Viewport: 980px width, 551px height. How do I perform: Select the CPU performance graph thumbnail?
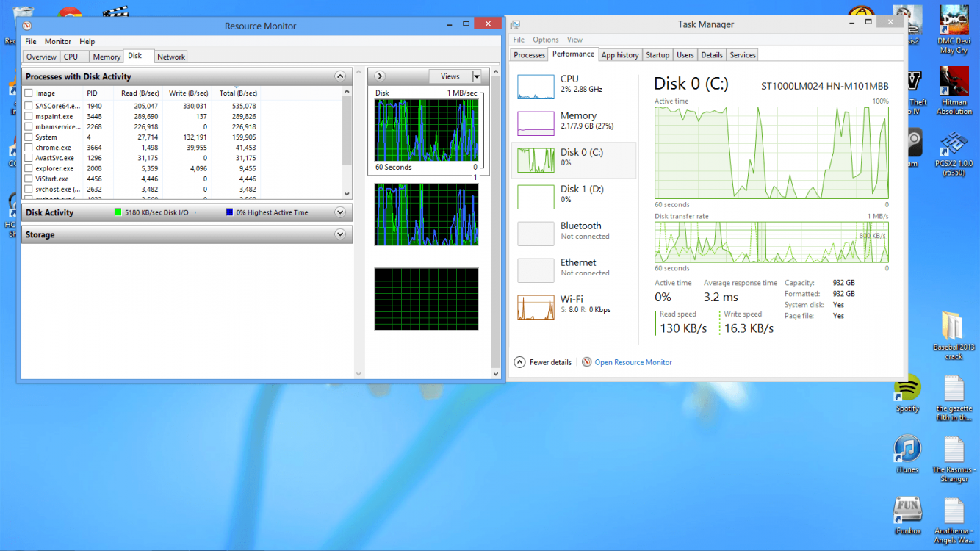[536, 87]
